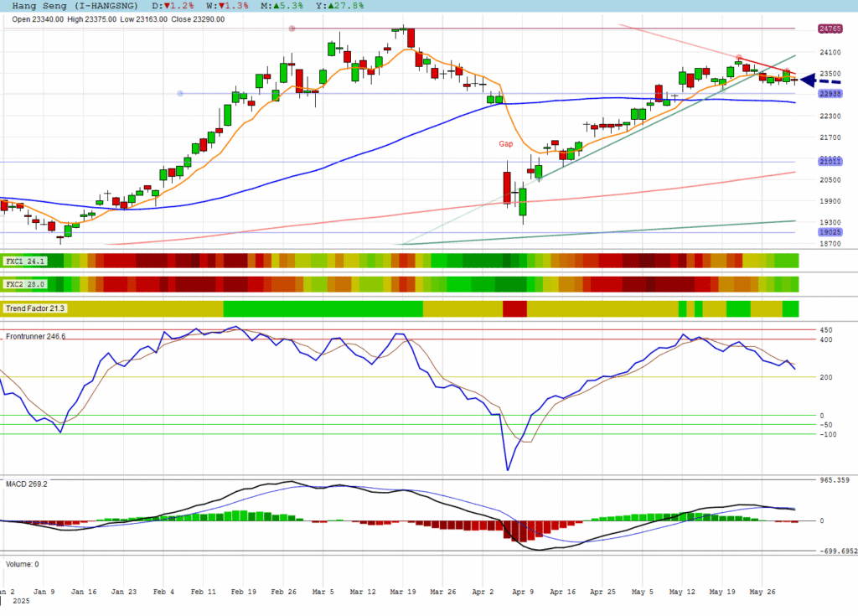The height and width of the screenshot is (616, 858).
Task: Click the Feb 26 date label
Action: click(283, 592)
